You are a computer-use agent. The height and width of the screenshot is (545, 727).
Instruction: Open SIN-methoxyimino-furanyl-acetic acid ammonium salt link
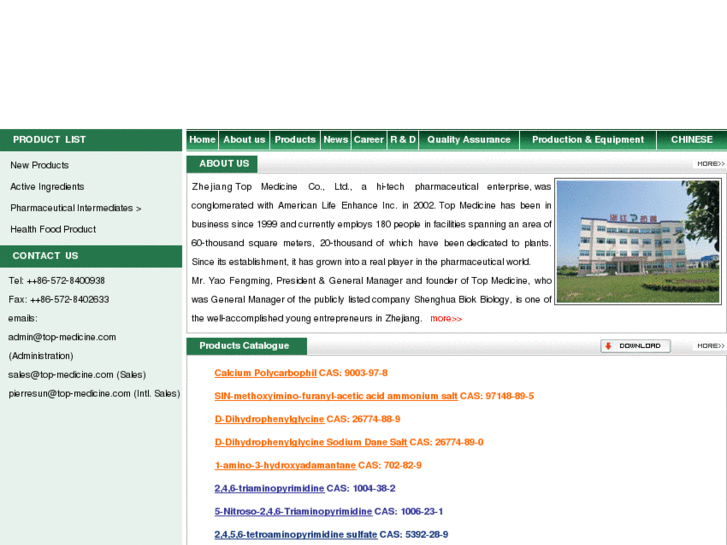click(336, 396)
